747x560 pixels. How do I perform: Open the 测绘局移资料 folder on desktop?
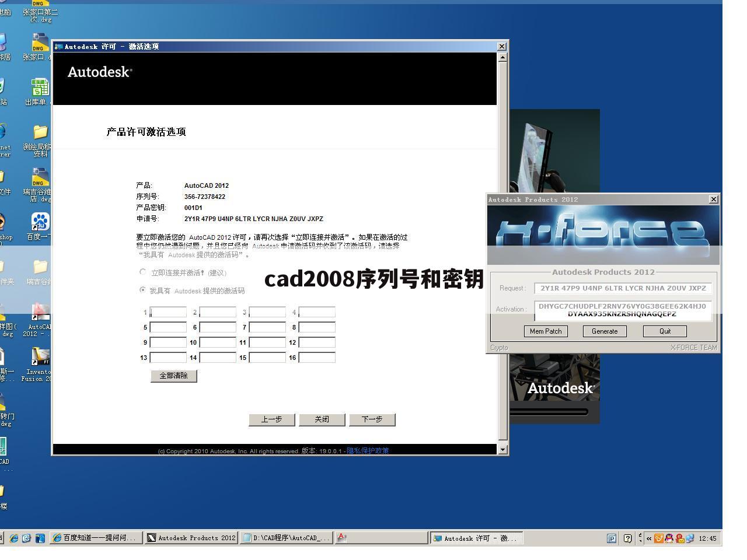(40, 132)
